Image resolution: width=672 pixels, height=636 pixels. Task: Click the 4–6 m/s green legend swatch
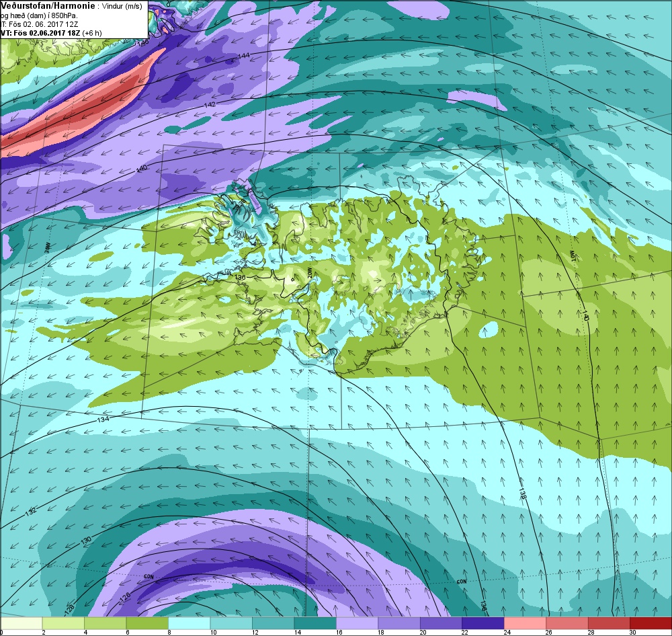[x=106, y=623]
